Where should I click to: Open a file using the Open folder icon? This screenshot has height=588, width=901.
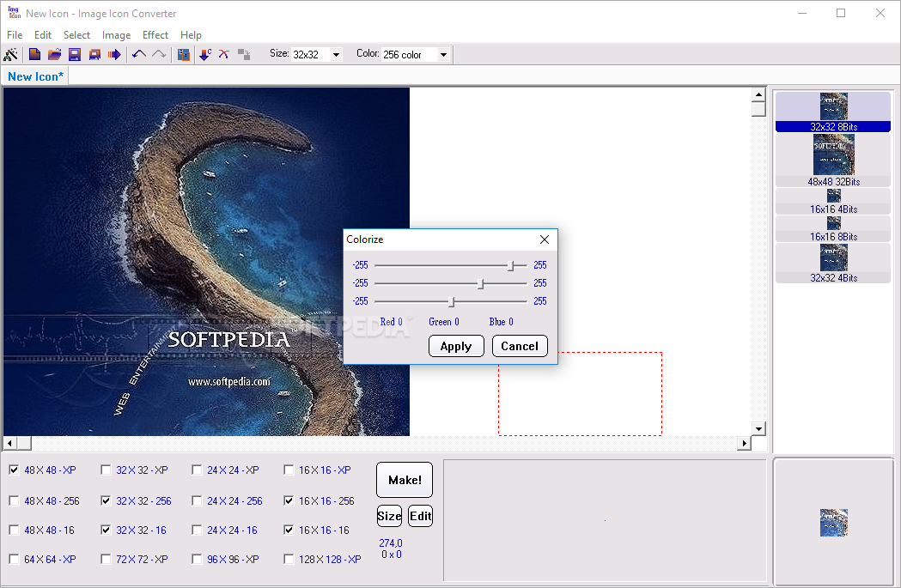click(54, 54)
